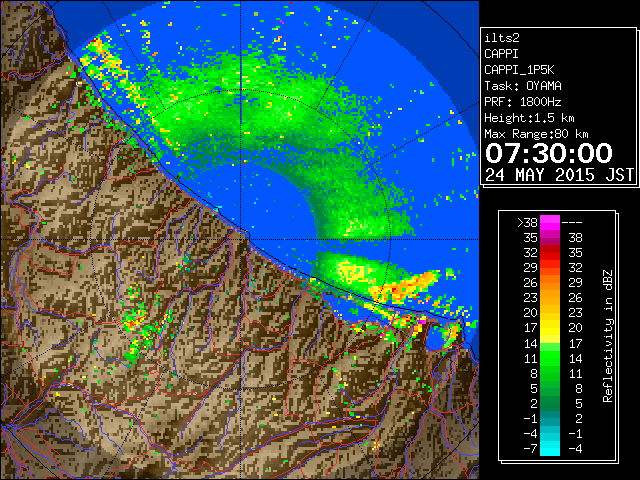Pick the magenta swatch beside '>38'
The height and width of the screenshot is (480, 640).
pyautogui.click(x=550, y=222)
